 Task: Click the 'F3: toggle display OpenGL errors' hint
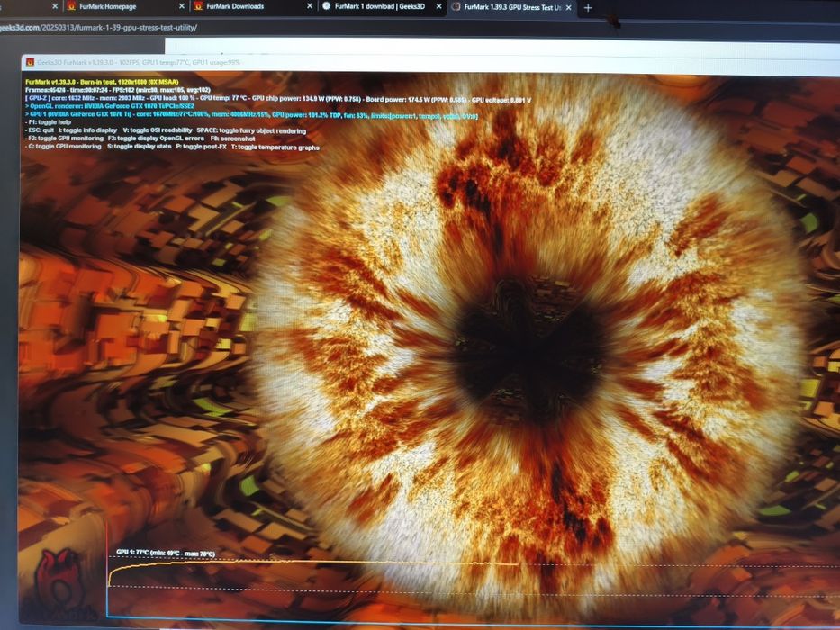pyautogui.click(x=156, y=139)
